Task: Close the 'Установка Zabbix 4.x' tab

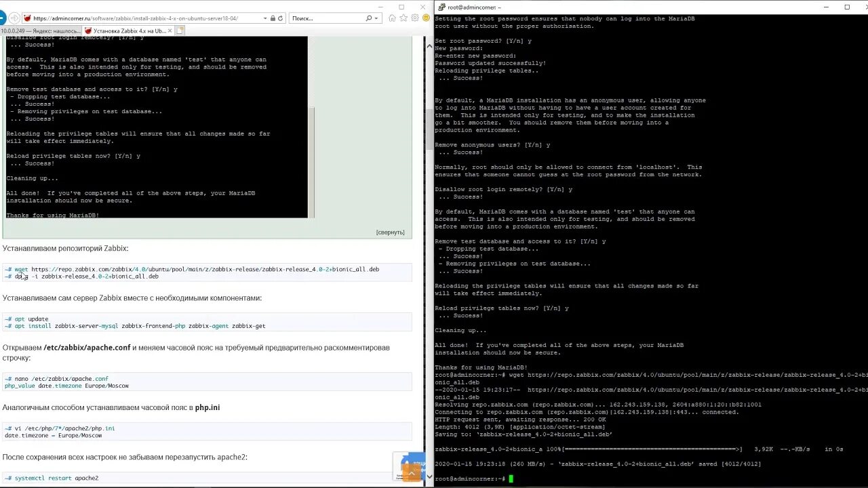Action: (170, 30)
